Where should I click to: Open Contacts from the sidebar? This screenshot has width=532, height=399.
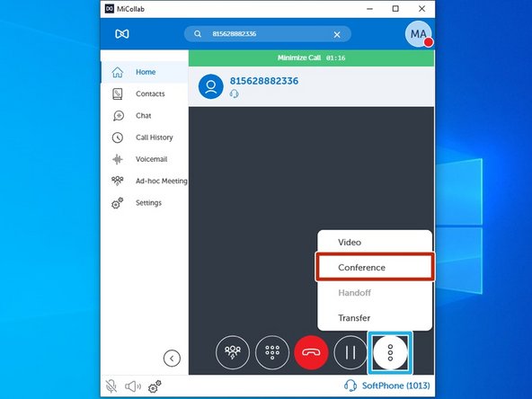(145, 93)
